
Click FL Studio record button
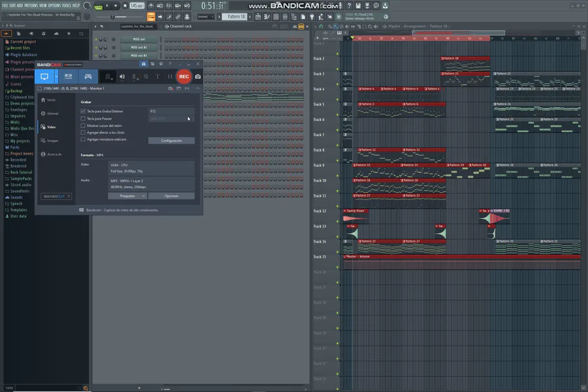(x=125, y=6)
